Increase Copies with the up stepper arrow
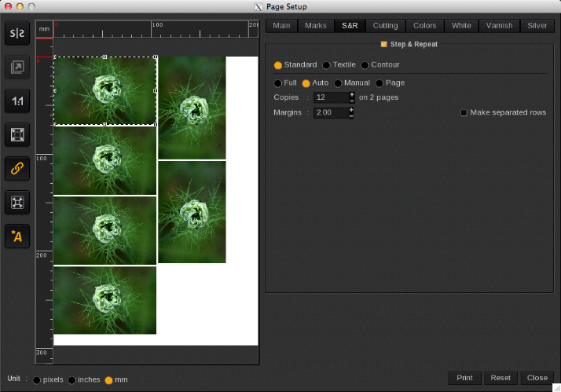 (351, 94)
